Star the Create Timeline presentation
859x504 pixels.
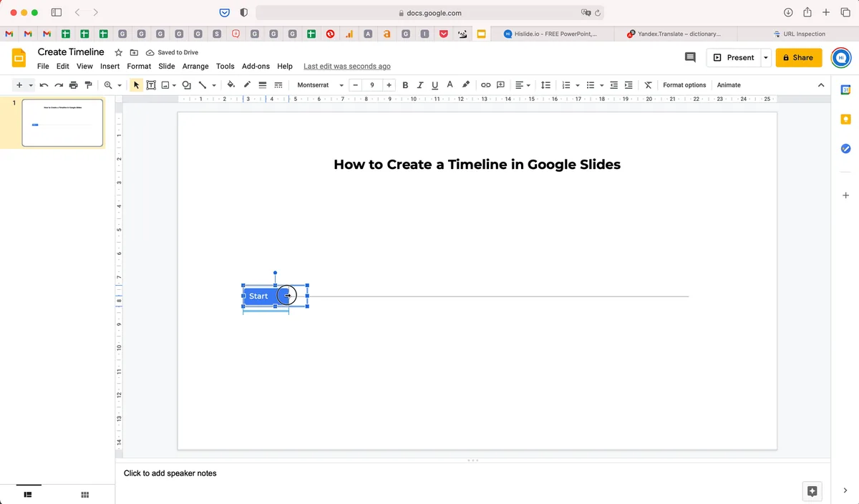point(119,53)
